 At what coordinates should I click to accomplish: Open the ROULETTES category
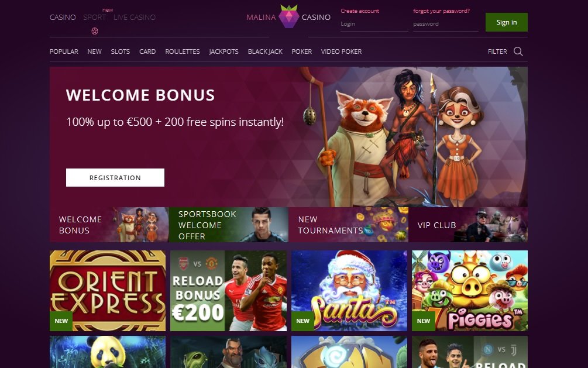182,51
